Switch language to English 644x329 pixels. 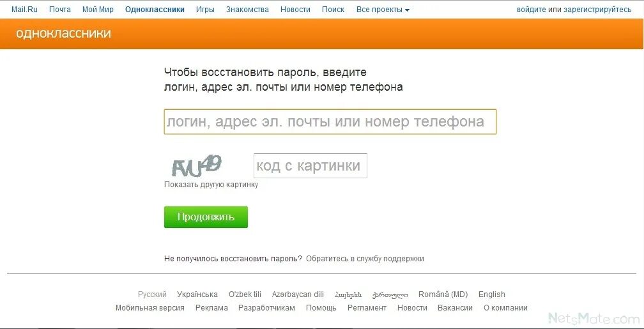click(492, 295)
